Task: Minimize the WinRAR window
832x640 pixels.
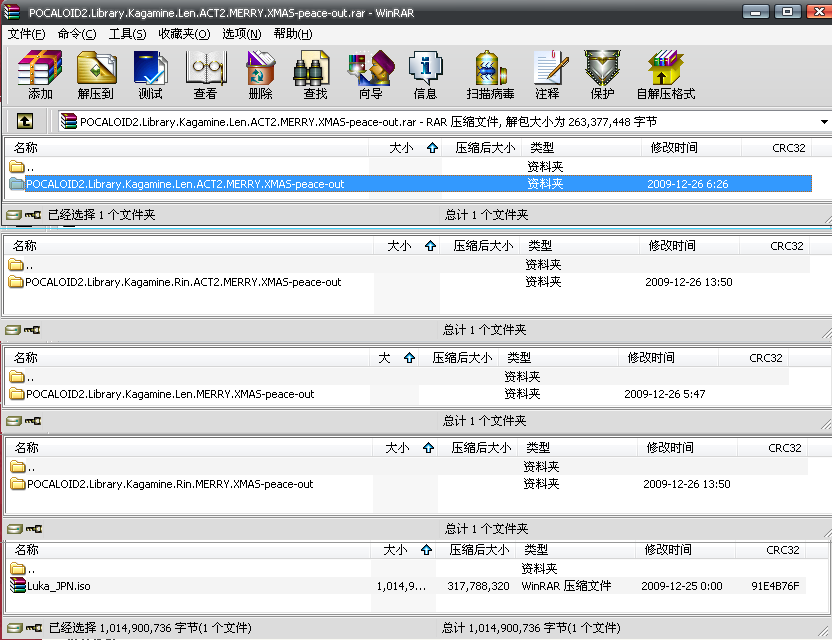Action: (x=756, y=11)
